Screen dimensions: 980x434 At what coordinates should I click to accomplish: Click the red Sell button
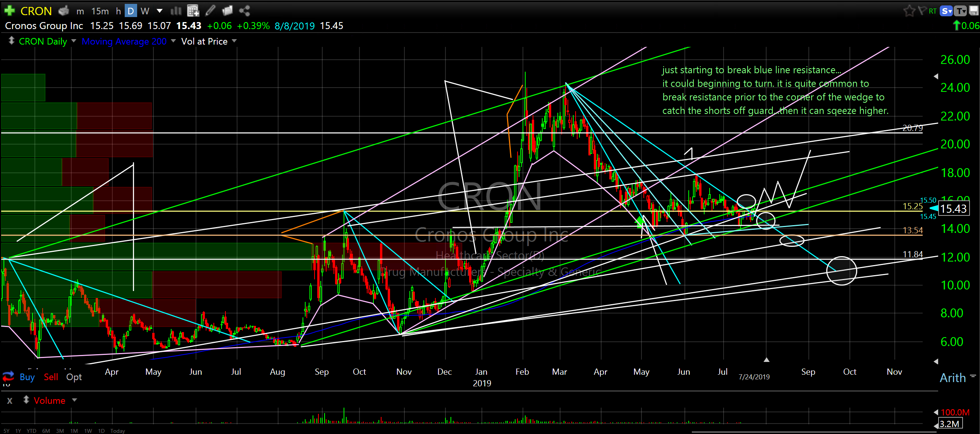51,377
